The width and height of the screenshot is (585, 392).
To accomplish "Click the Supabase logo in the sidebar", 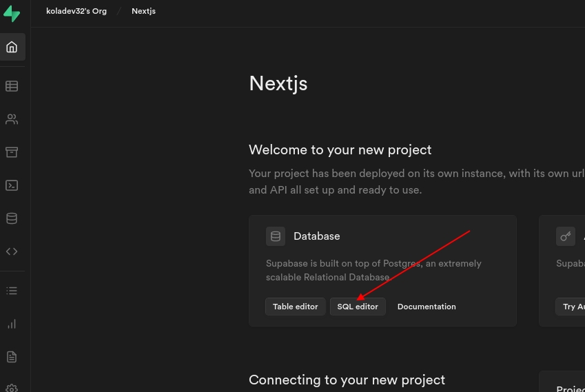I will point(12,13).
